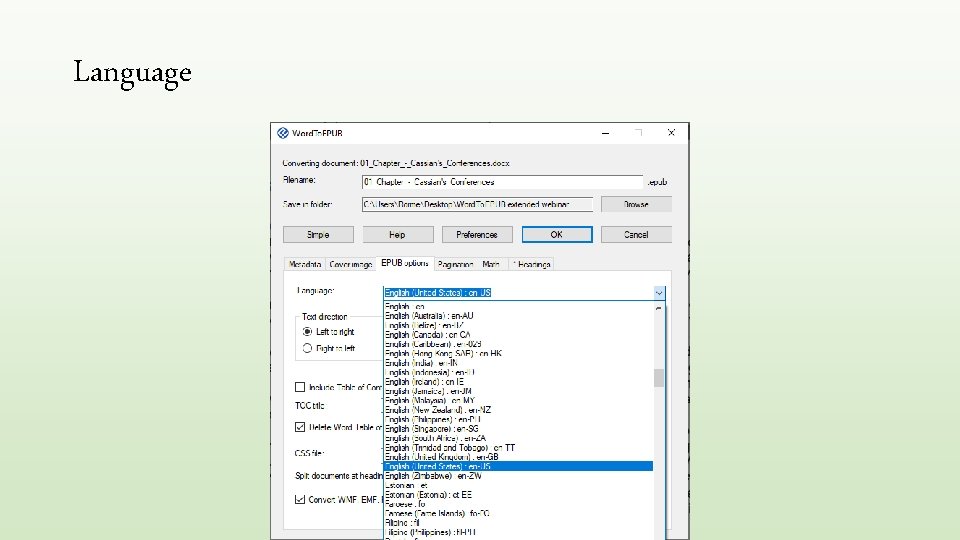Click the language list scrollbar thumb
Screen dimensions: 960x540
659,378
